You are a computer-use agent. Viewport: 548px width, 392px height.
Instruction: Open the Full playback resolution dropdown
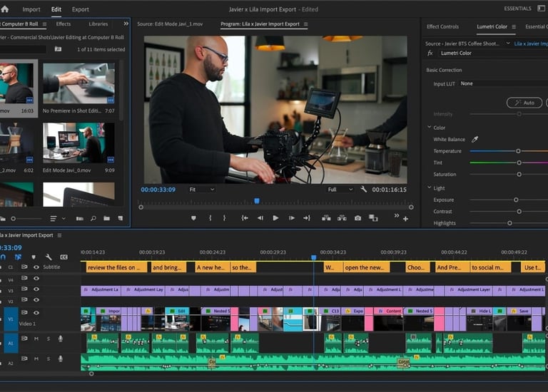pyautogui.click(x=340, y=190)
